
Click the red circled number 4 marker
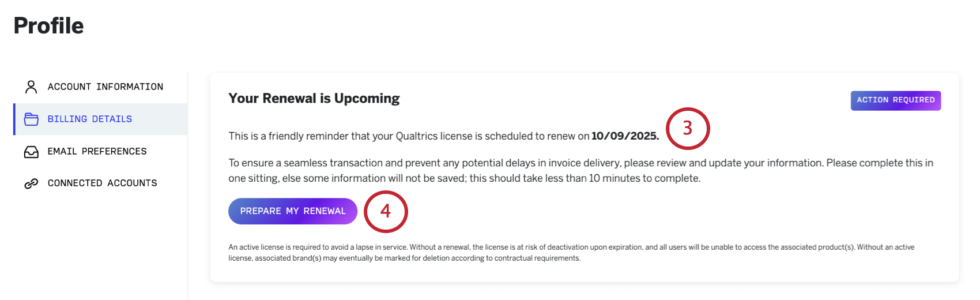(x=386, y=212)
